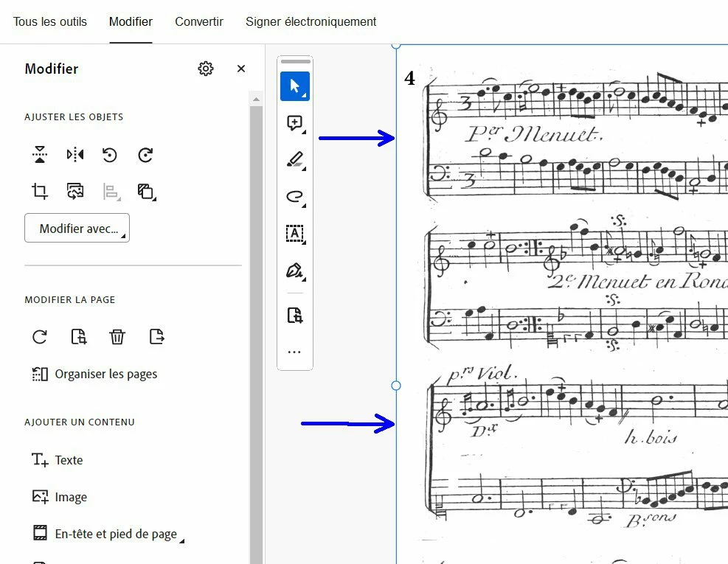The image size is (728, 564).
Task: Open Signer électroniquement tab
Action: pyautogui.click(x=311, y=22)
